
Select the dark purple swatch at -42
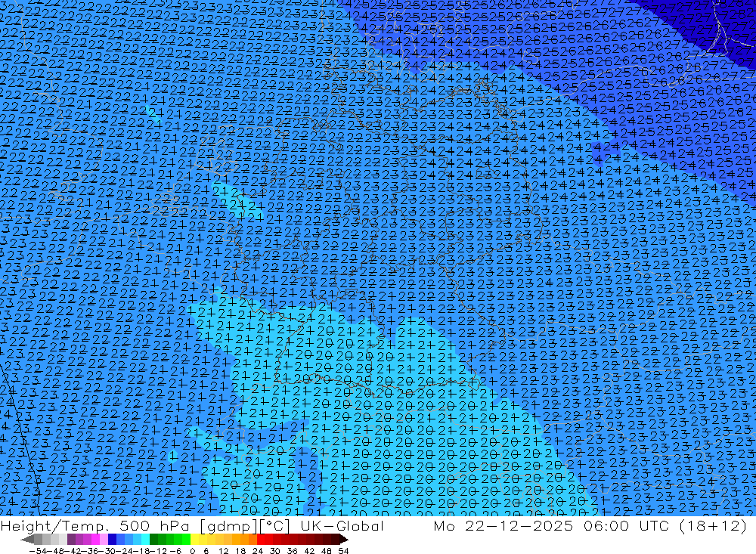click(x=71, y=539)
